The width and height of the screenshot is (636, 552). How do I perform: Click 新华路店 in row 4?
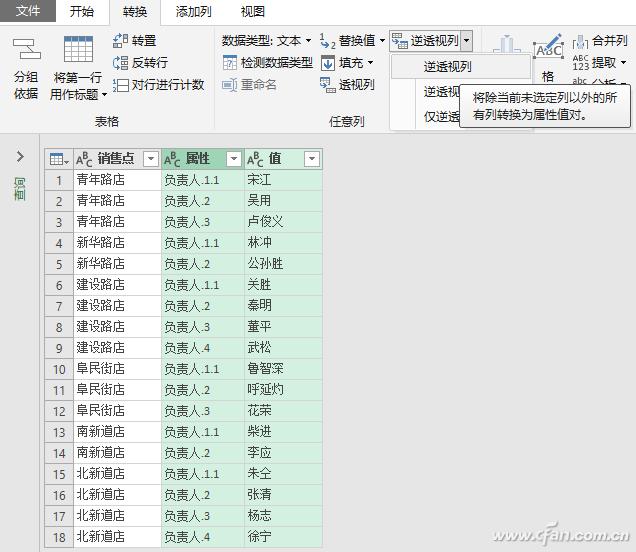(117, 243)
